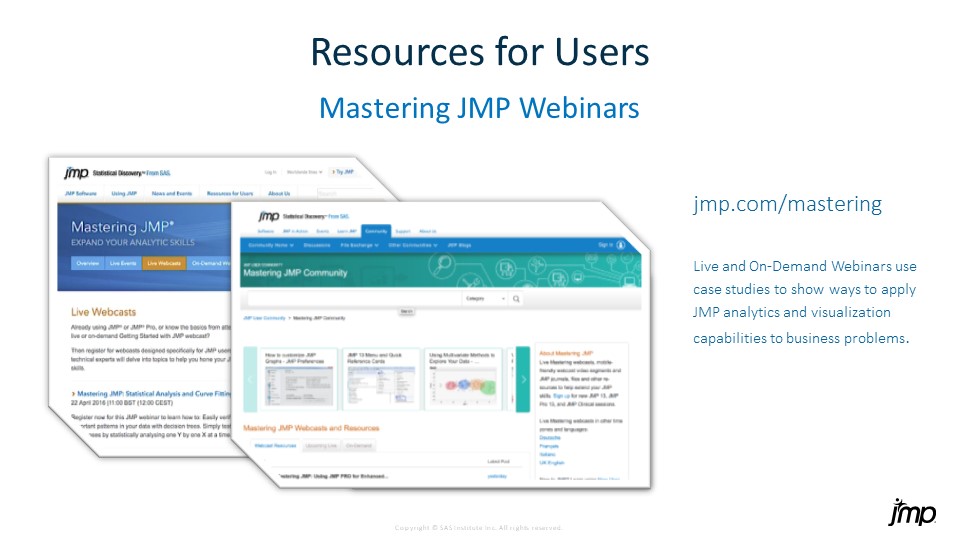Click the JMP logo on the back Mastering JMP webpage
960x540 pixels.
(x=77, y=173)
